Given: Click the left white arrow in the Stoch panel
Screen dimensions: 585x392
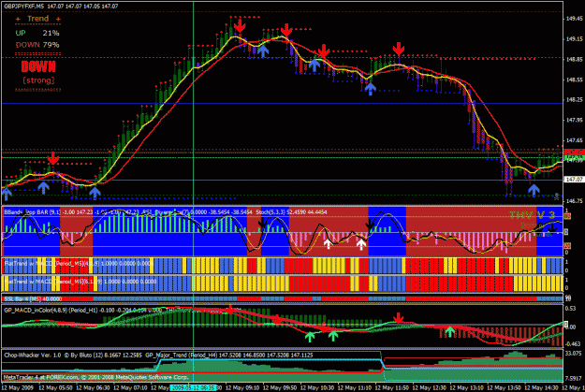Looking at the screenshot, I should coord(328,244).
